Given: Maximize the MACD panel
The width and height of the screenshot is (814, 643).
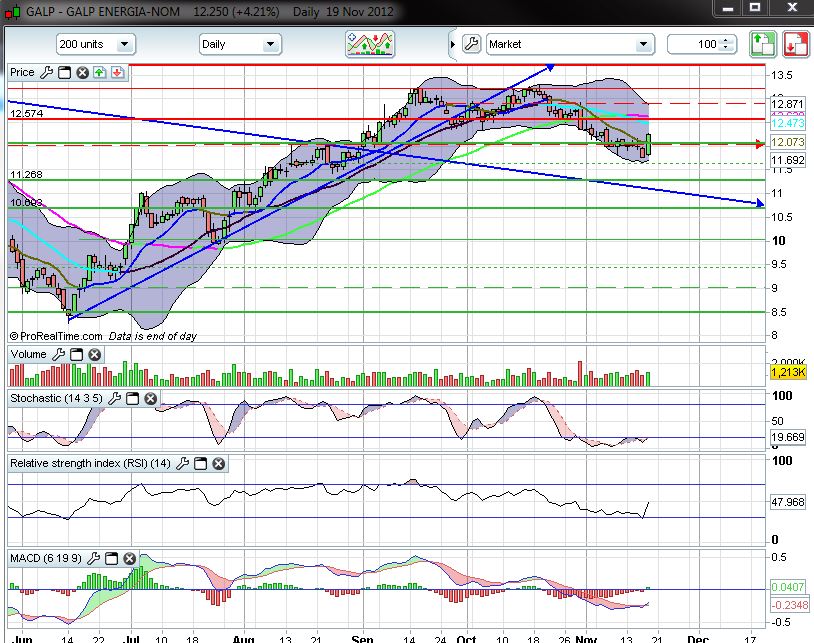Looking at the screenshot, I should (112, 558).
